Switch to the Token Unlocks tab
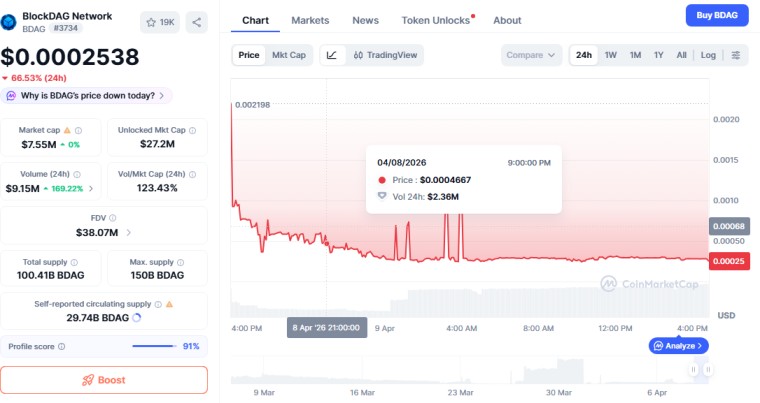 (436, 20)
